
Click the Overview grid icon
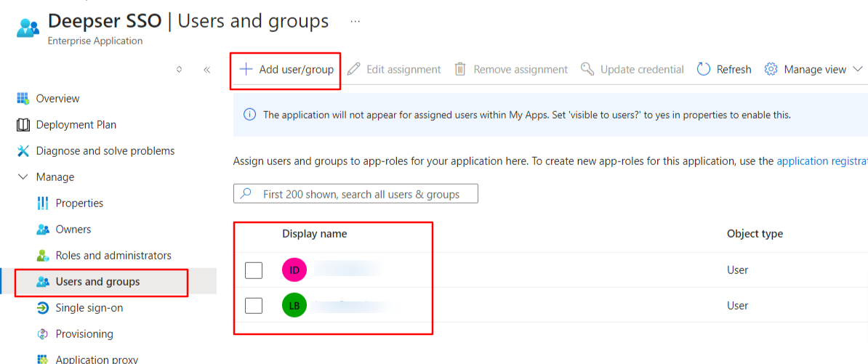[x=23, y=99]
